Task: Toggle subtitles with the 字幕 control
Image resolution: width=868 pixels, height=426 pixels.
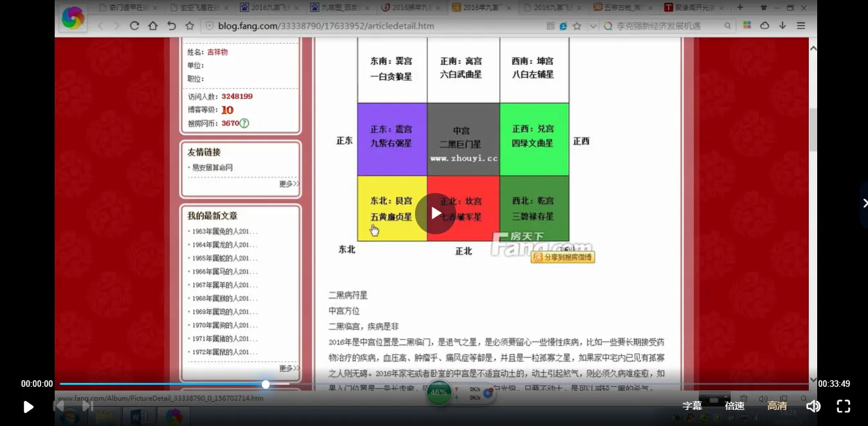Action: pos(692,406)
